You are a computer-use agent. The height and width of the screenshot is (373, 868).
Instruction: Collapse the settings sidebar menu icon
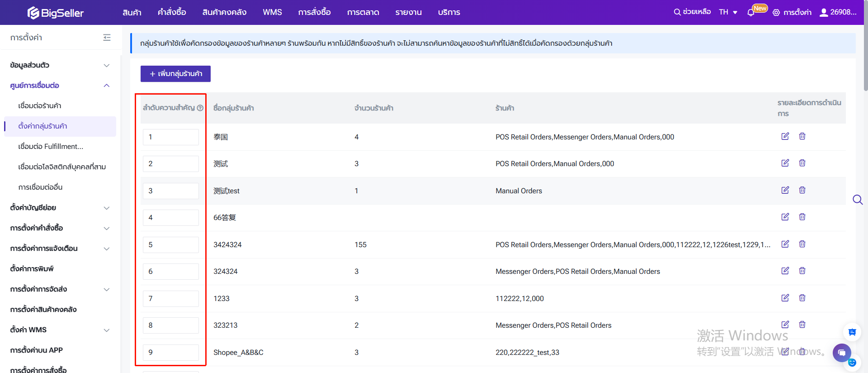pyautogui.click(x=107, y=38)
